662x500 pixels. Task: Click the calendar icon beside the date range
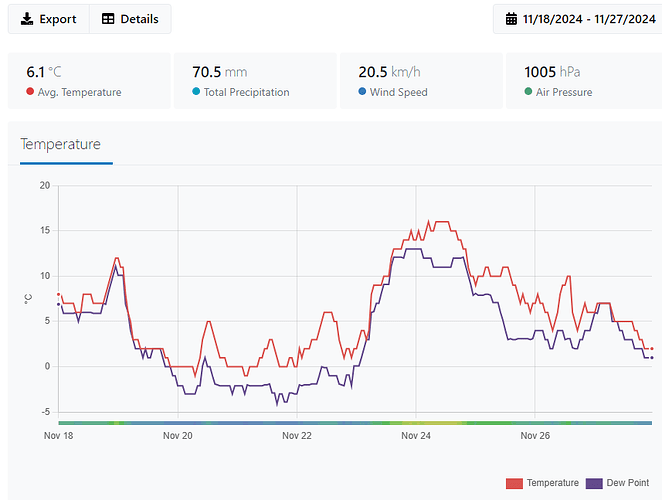pos(511,19)
